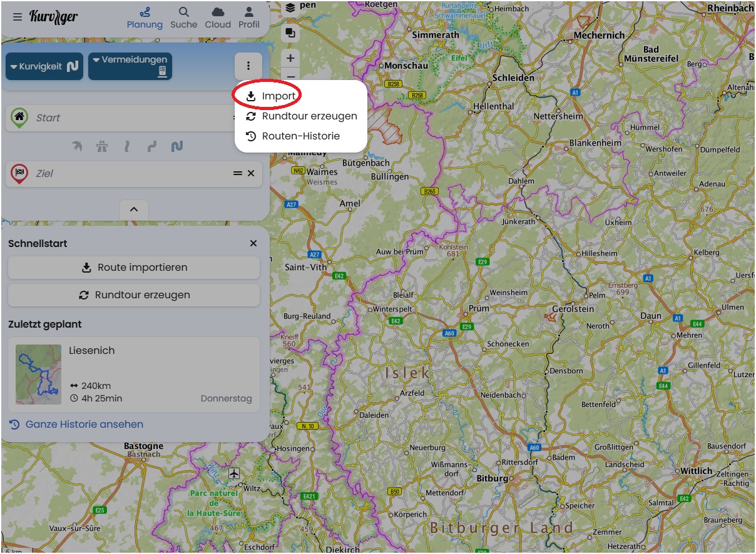This screenshot has height=554, width=756.
Task: Zoom in the map with plus button
Action: click(290, 58)
